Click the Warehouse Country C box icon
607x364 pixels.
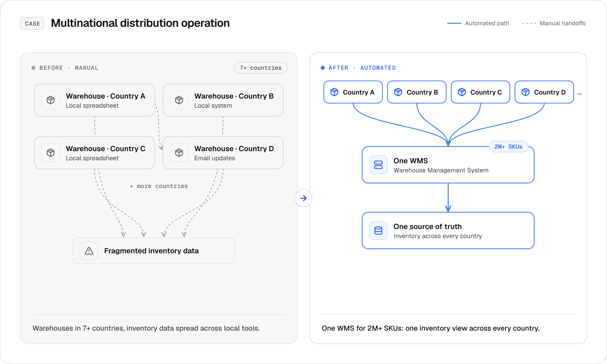(51, 153)
